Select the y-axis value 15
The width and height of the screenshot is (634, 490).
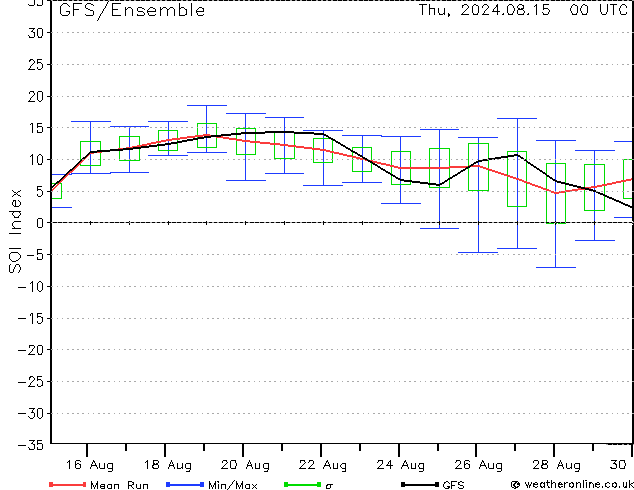coord(36,128)
